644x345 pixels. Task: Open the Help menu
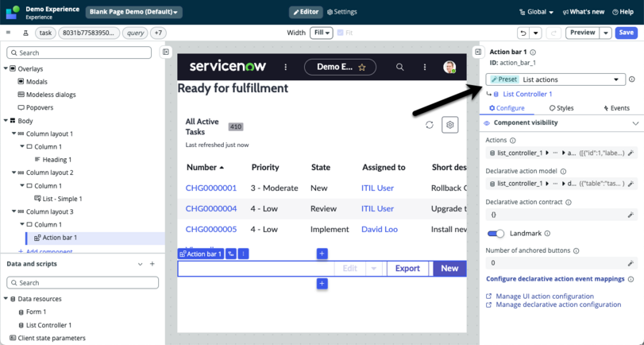623,12
